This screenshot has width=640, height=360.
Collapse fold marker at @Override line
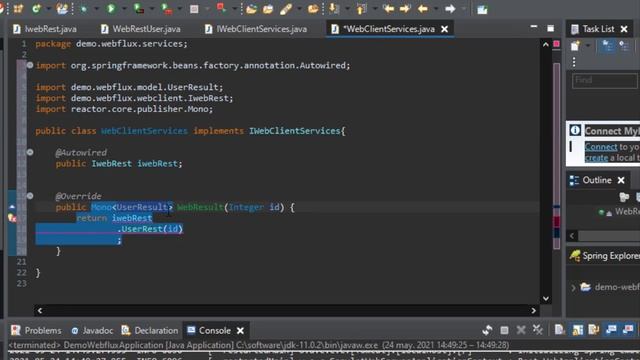point(30,196)
